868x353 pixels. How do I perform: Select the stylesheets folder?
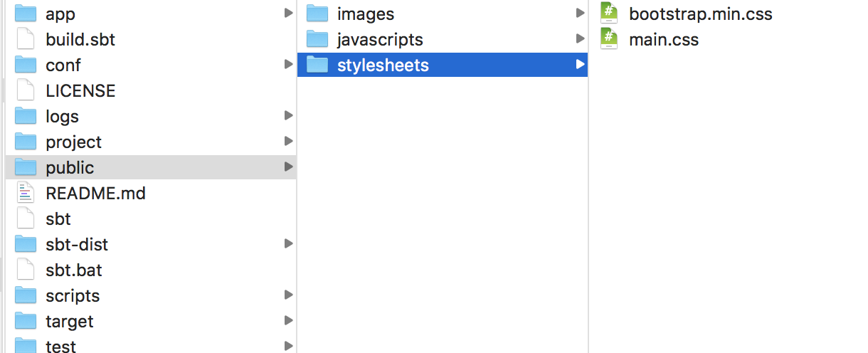443,65
